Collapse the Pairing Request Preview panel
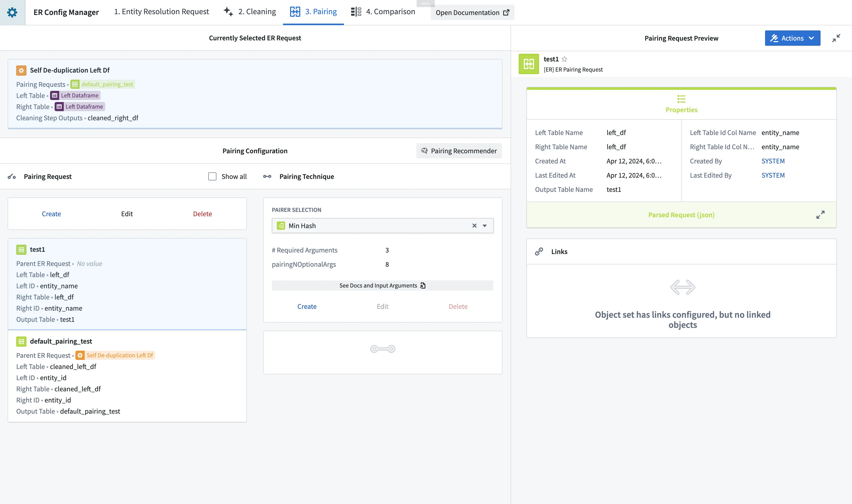Viewport: 852px width, 504px height. click(x=836, y=38)
